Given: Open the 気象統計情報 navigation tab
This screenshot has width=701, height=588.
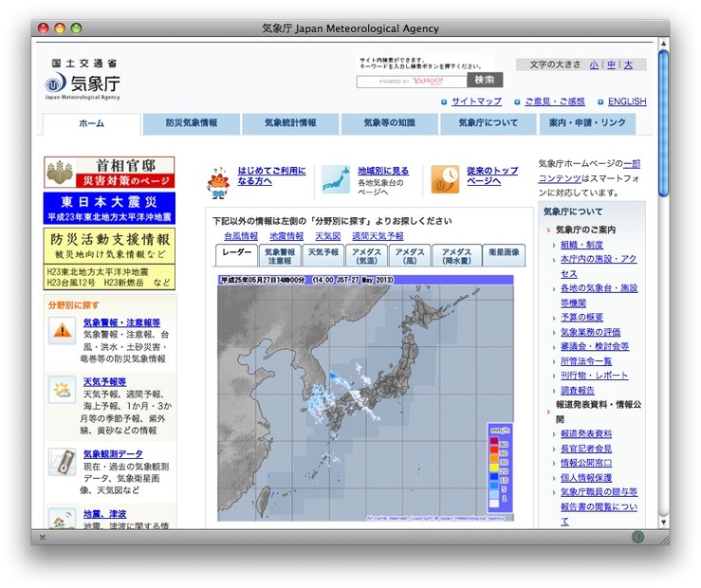Looking at the screenshot, I should [x=290, y=123].
